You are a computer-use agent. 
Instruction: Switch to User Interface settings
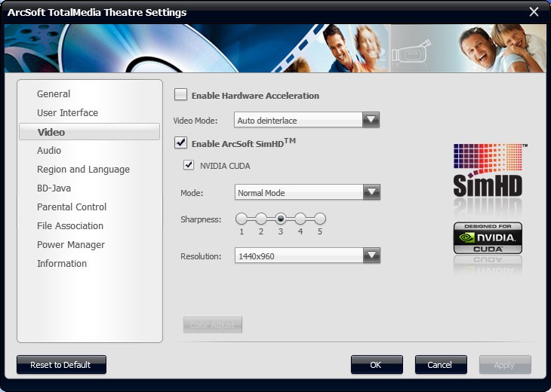click(x=67, y=113)
